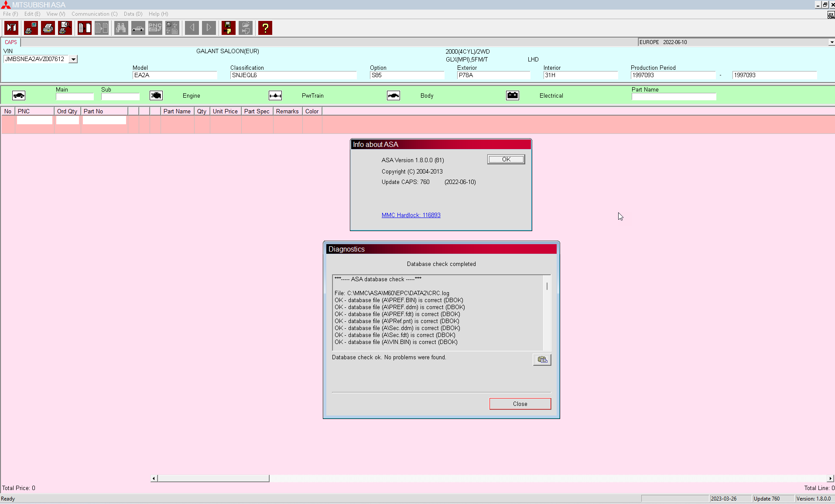Click the previous left-arrow toolbar icon
This screenshot has width=835, height=504.
[192, 28]
